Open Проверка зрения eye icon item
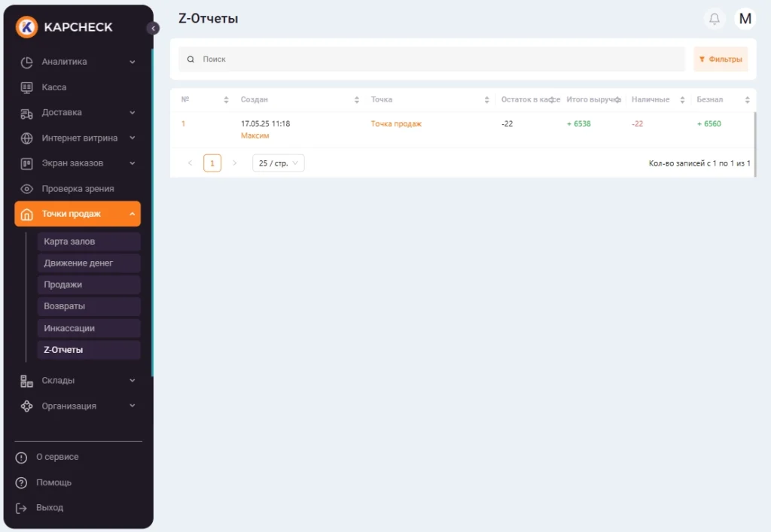Viewport: 771px width, 532px height. [27, 189]
